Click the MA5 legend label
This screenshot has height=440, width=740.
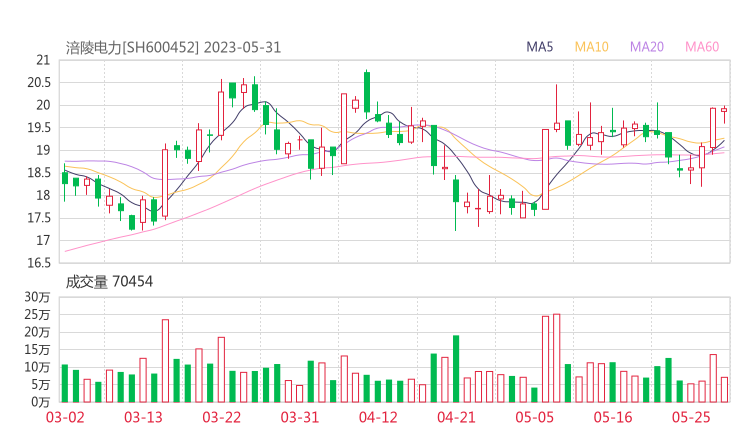(539, 47)
